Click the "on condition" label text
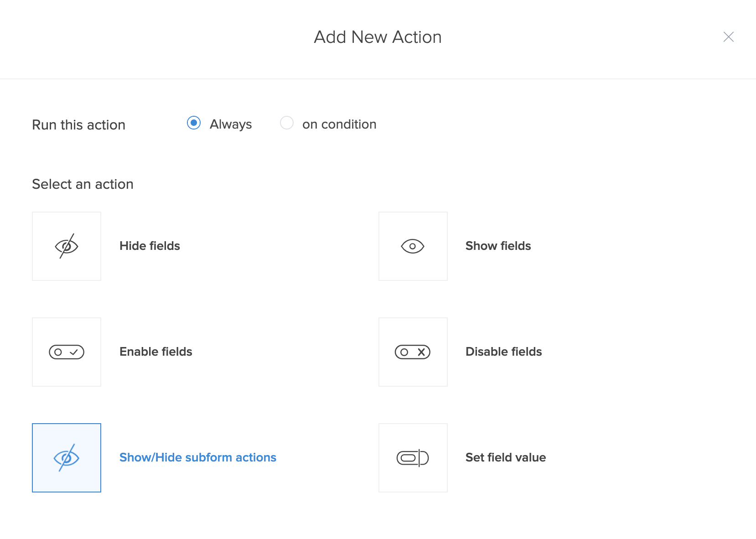The height and width of the screenshot is (539, 756). pyautogui.click(x=339, y=124)
